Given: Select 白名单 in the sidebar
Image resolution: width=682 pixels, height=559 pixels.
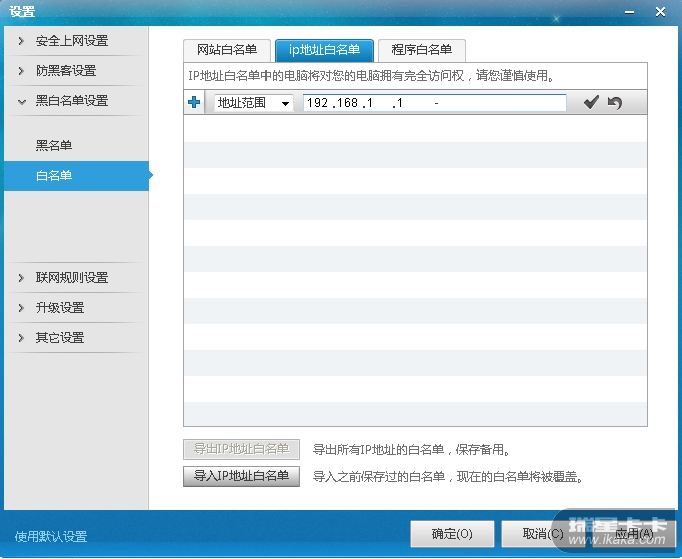Looking at the screenshot, I should point(76,176).
